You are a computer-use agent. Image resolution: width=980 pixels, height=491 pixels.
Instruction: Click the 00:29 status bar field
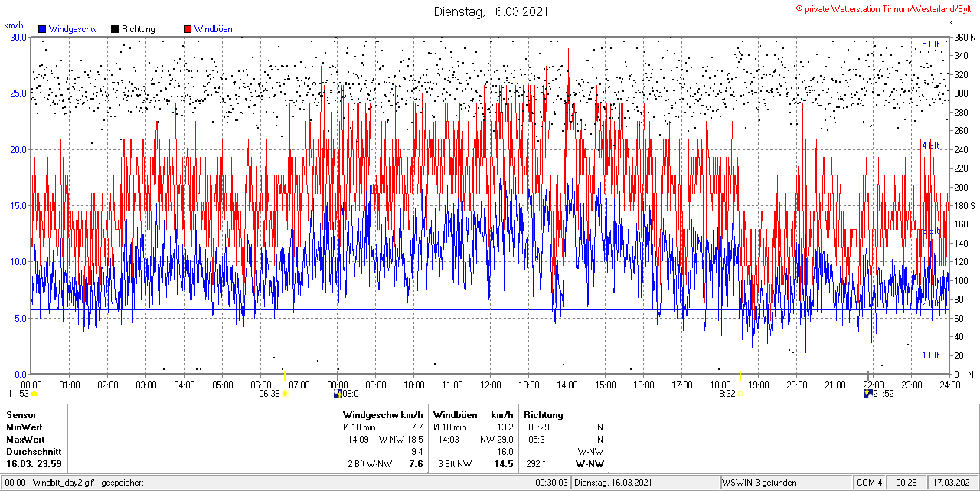click(x=906, y=483)
